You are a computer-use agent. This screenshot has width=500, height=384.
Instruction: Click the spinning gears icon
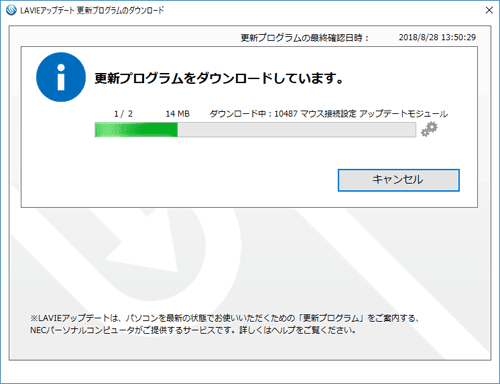(x=429, y=129)
